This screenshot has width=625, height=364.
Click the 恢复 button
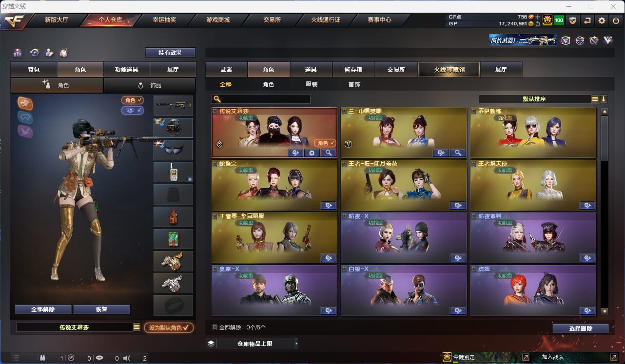pos(101,309)
